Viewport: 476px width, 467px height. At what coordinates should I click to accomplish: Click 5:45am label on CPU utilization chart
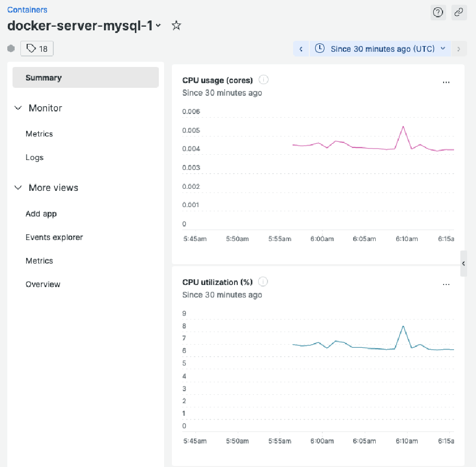[x=195, y=441]
